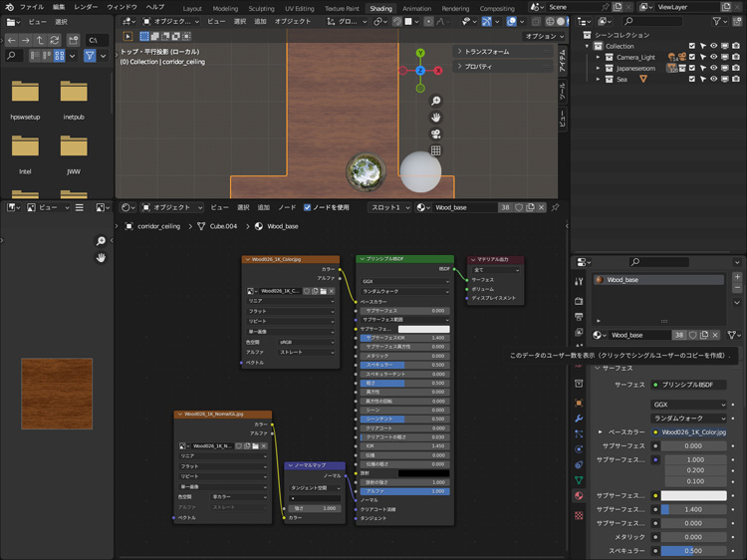Click the camera view icon in viewport
This screenshot has width=747, height=560.
(436, 135)
